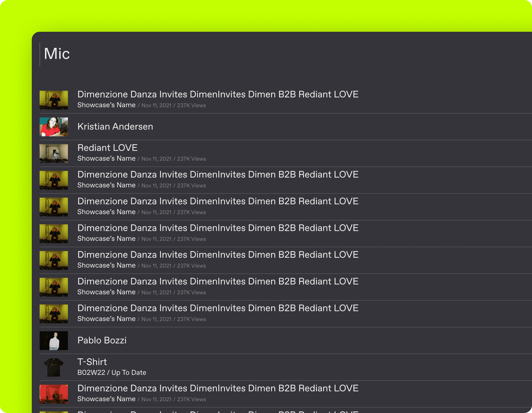The height and width of the screenshot is (413, 532).
Task: Open Kristian Andersen's portrait thumbnail
Action: click(54, 127)
